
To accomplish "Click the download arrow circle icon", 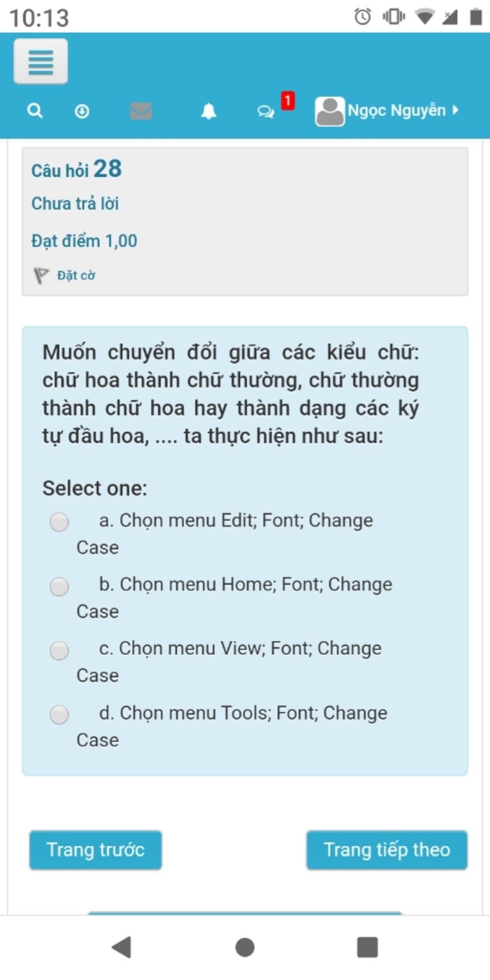I will [x=82, y=111].
